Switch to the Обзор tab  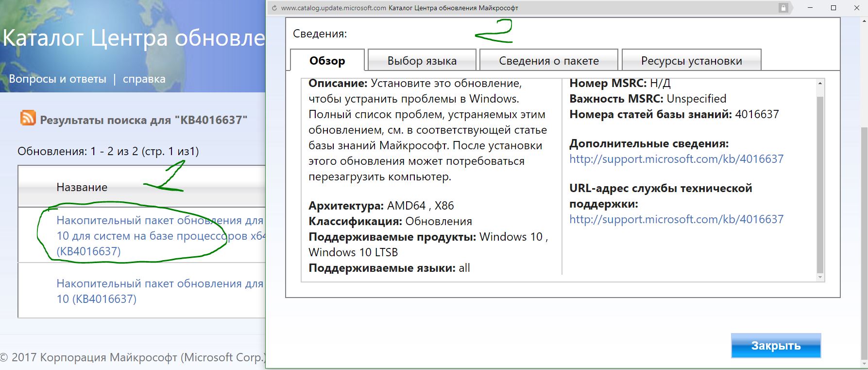point(327,61)
